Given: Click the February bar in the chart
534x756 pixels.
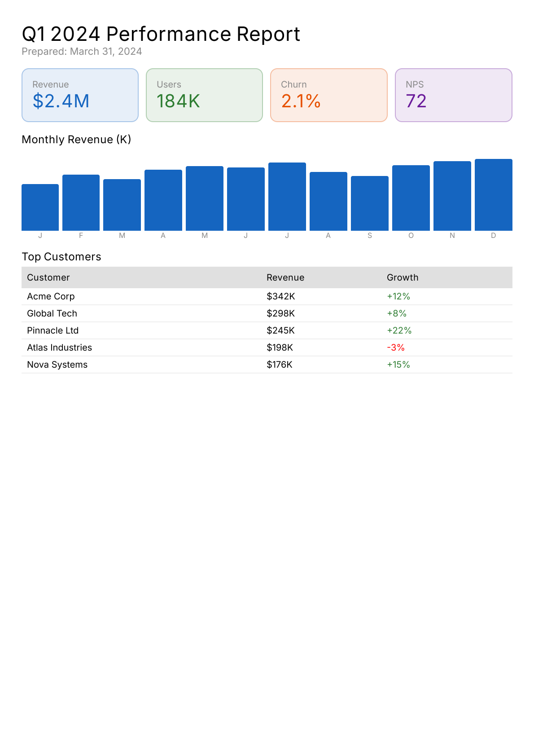Looking at the screenshot, I should pos(81,202).
